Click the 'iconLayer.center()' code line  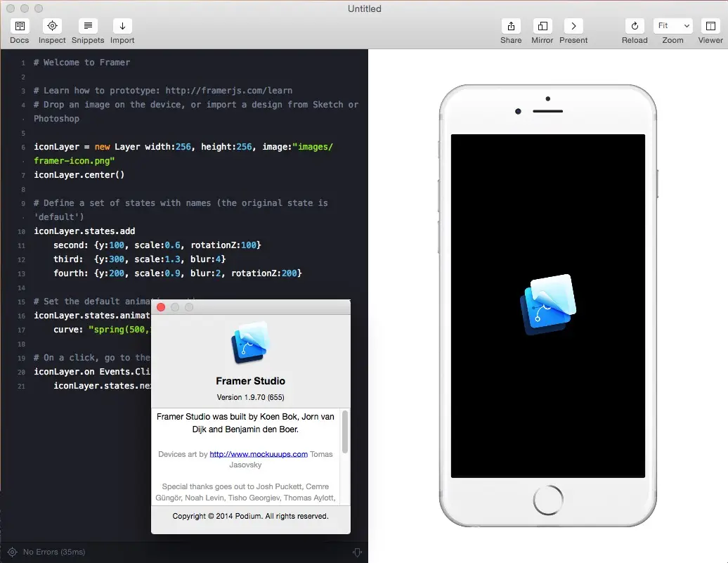79,174
